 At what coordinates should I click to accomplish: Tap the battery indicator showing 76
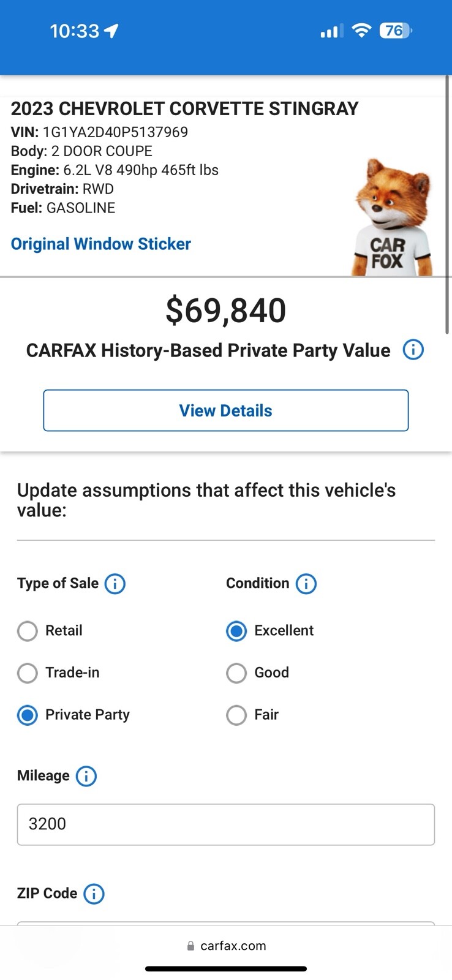pyautogui.click(x=396, y=31)
